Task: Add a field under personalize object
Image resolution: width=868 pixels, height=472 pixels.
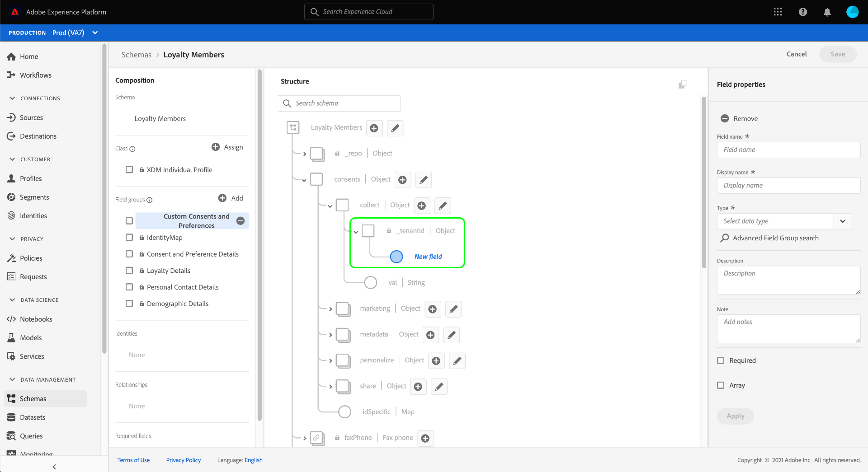Action: click(436, 361)
